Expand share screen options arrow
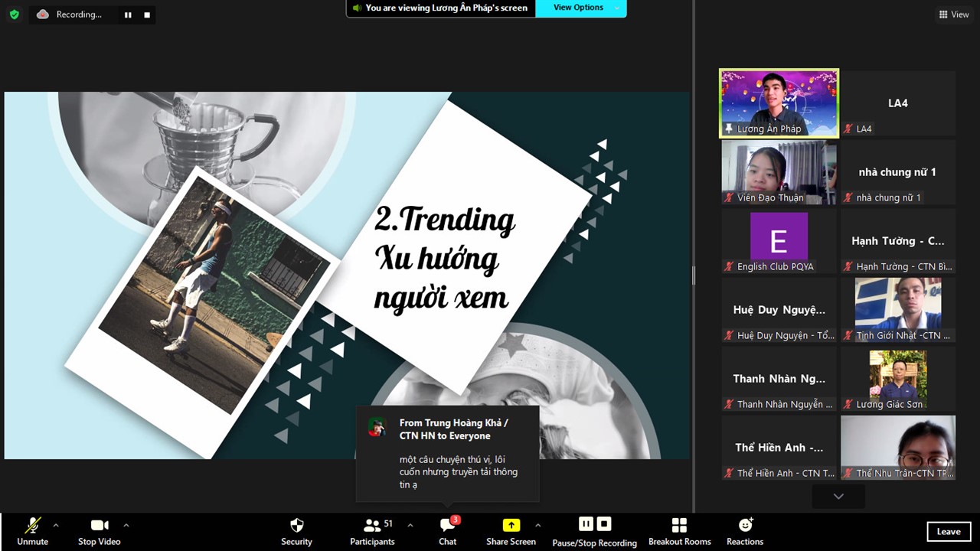This screenshot has width=980, height=551. 537,525
